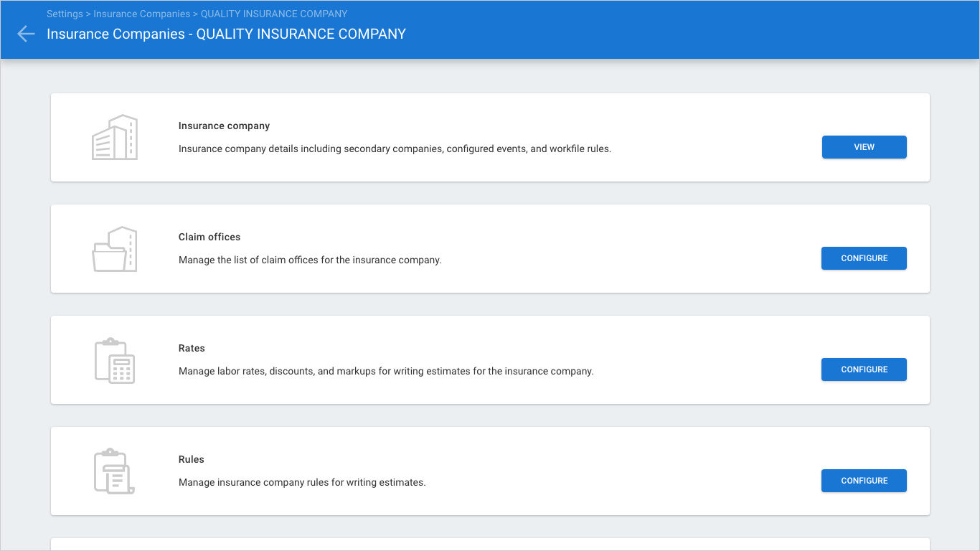Hit CONFIGURE on the Rules card
This screenshot has width=980, height=551.
pyautogui.click(x=864, y=481)
